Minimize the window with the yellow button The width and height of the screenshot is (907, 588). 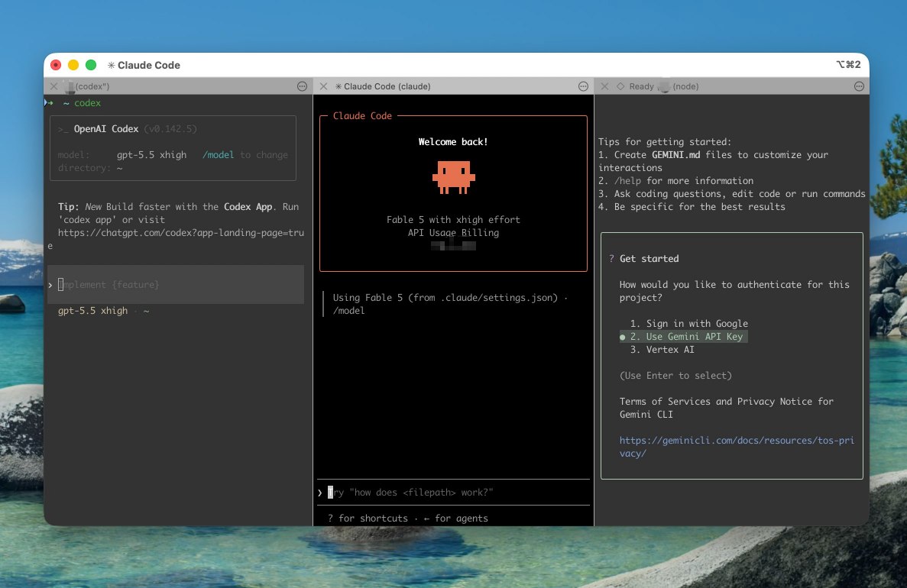pos(73,65)
